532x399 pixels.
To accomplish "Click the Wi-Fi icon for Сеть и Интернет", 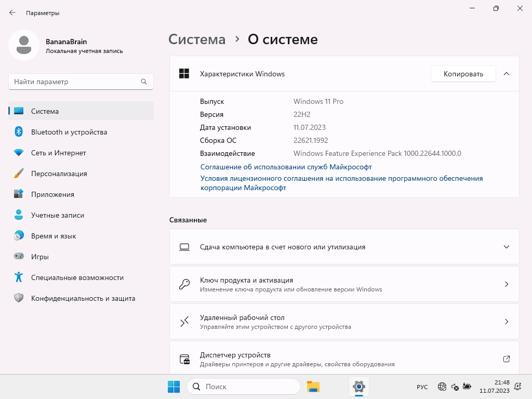I will [19, 153].
